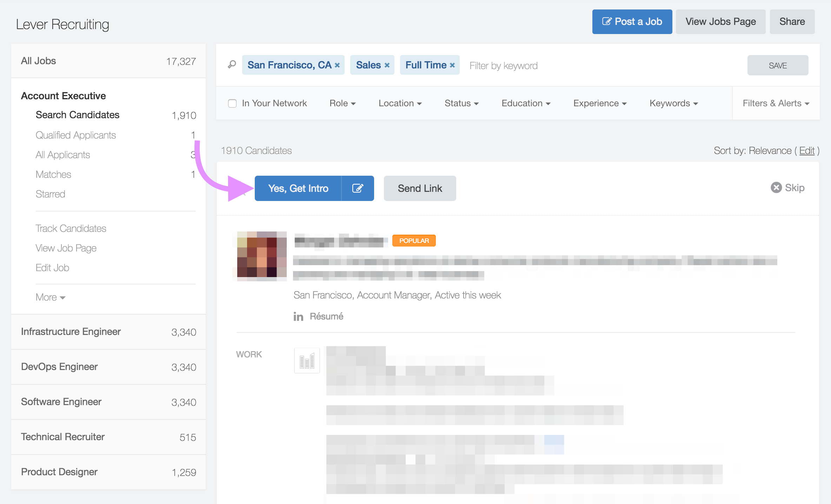Select the DevOps Engineer job
Viewport: 831px width, 504px height.
(x=108, y=367)
